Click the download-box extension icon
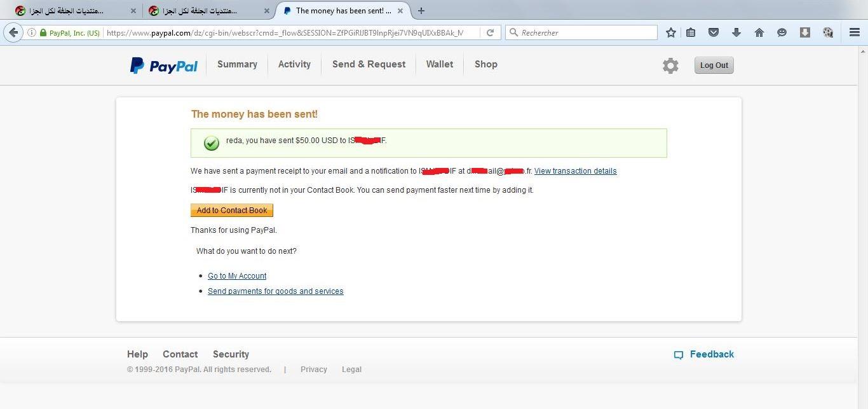The width and height of the screenshot is (868, 409). click(805, 32)
